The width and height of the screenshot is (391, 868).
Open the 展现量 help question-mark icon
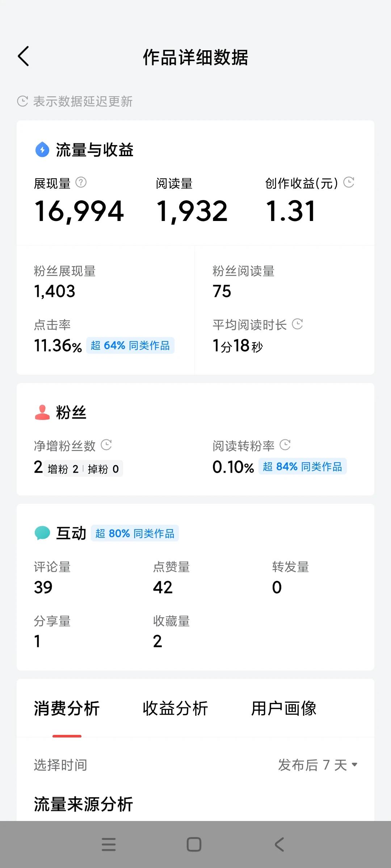(x=81, y=182)
